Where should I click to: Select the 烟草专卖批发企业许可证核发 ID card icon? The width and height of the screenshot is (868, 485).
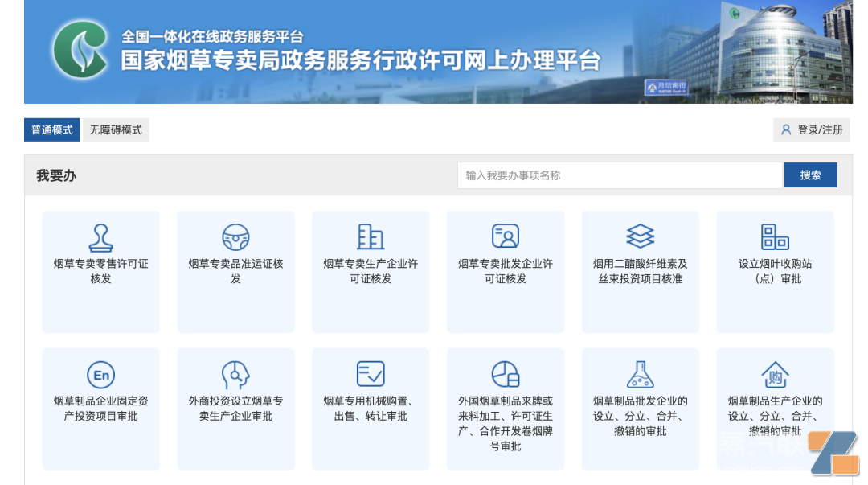point(506,237)
